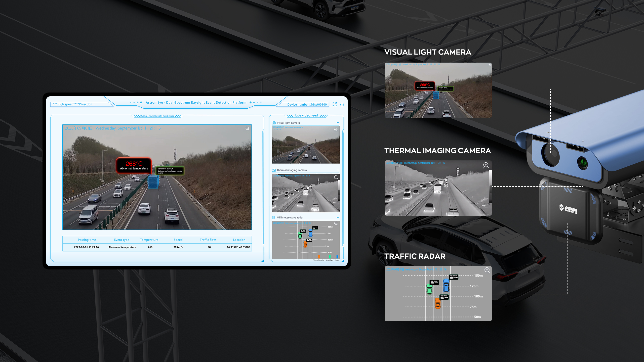Click the Device number S/N:A00100 label

[x=307, y=105]
